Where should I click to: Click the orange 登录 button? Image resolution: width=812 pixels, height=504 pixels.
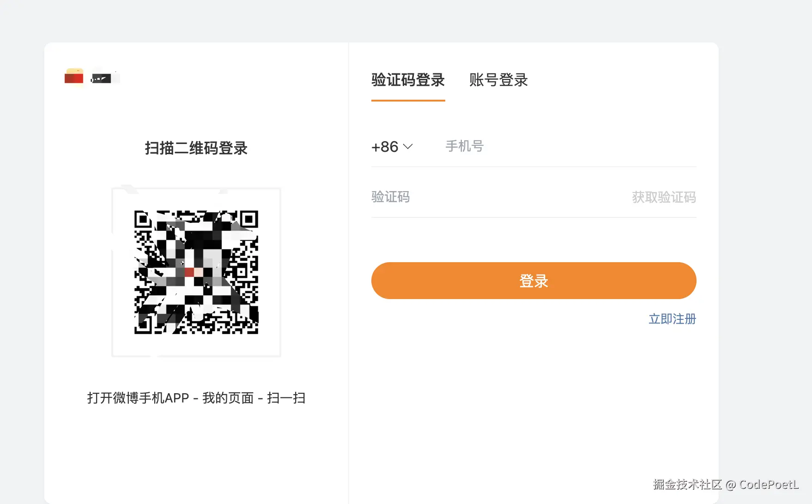tap(533, 280)
